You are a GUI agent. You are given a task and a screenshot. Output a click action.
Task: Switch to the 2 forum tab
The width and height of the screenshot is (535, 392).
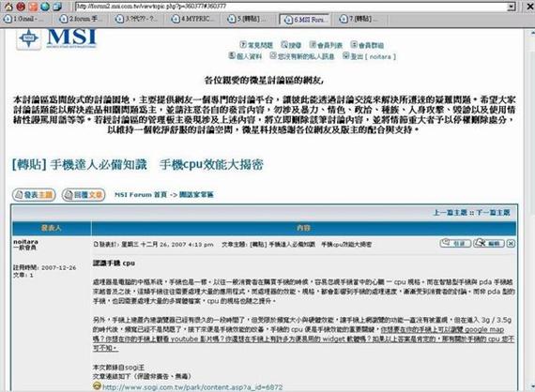(80, 19)
